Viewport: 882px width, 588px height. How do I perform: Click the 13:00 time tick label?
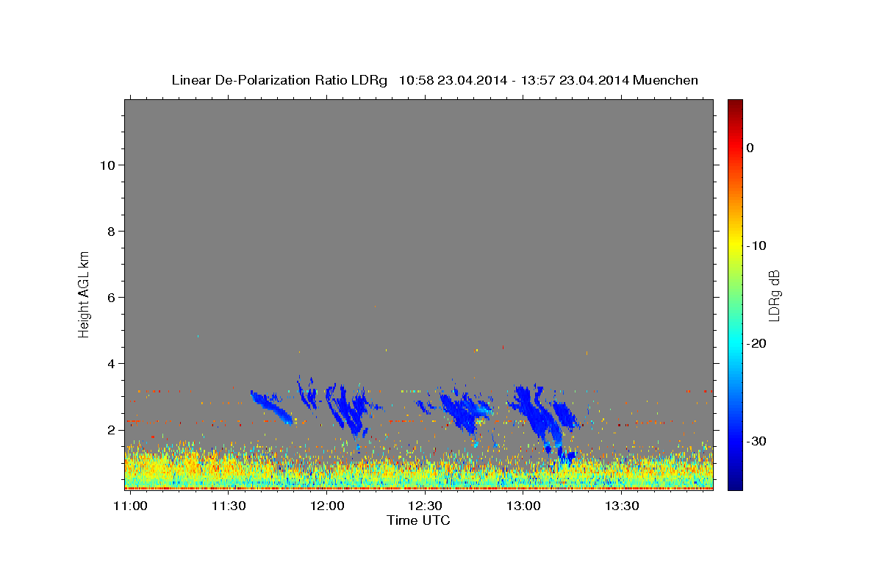point(523,506)
